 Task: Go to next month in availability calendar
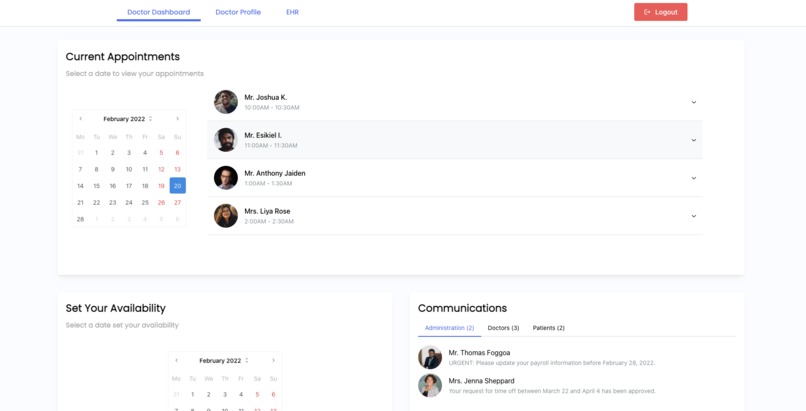[x=273, y=361]
